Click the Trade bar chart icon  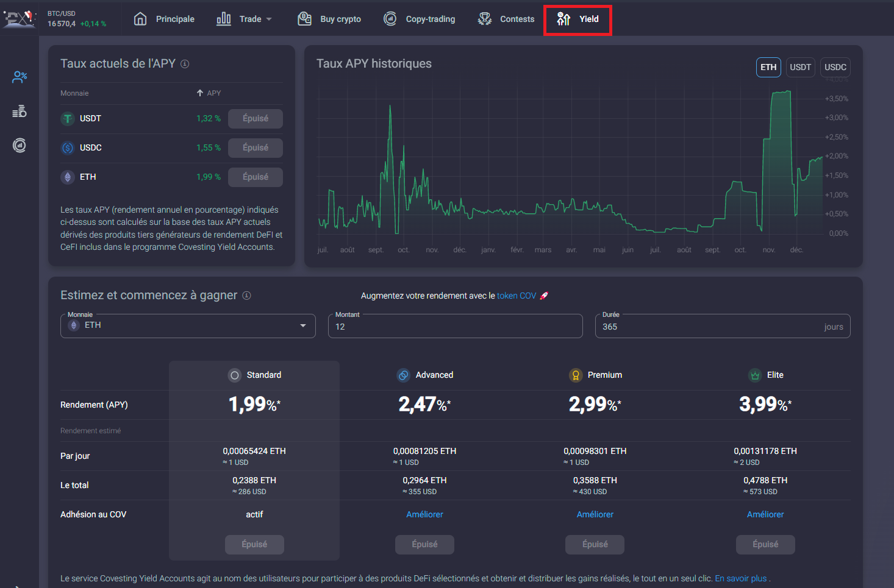(224, 19)
